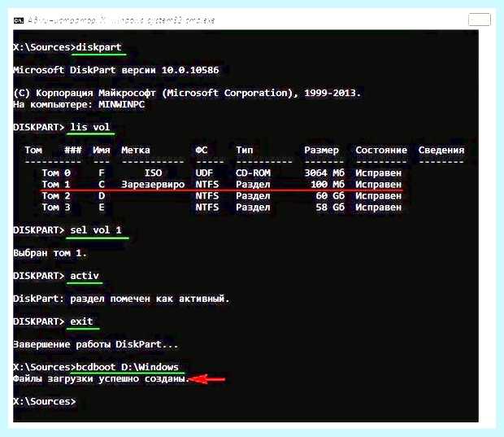Click drive letter 'D' of Том 2
This screenshot has width=504, height=437.
coord(102,196)
